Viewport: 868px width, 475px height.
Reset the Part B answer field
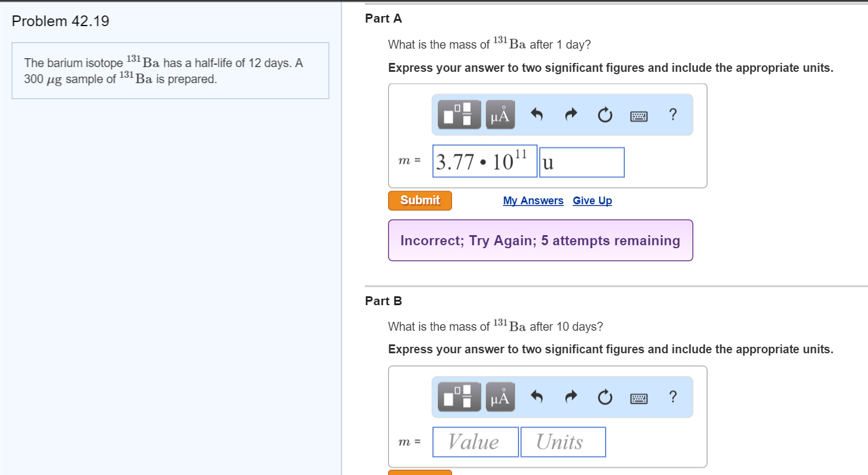604,396
